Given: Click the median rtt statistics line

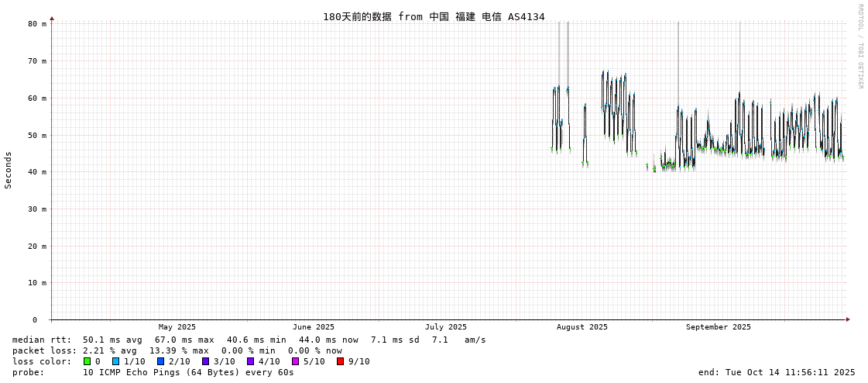Looking at the screenshot, I should click(249, 340).
